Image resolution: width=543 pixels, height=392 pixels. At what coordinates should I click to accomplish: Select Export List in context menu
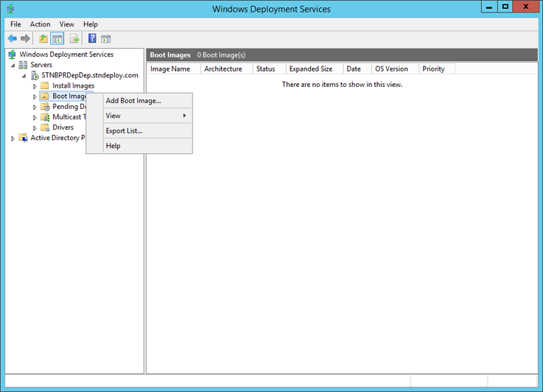click(124, 131)
